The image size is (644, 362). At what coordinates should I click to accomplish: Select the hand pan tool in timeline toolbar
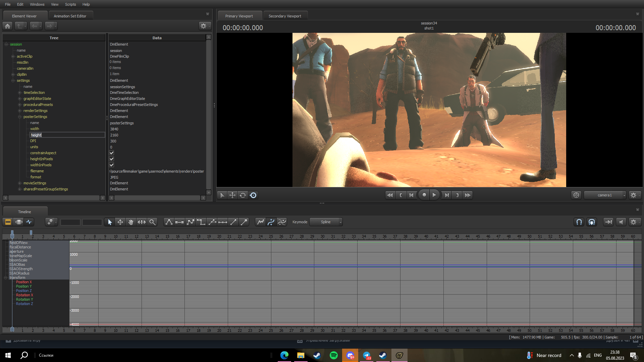(x=131, y=222)
